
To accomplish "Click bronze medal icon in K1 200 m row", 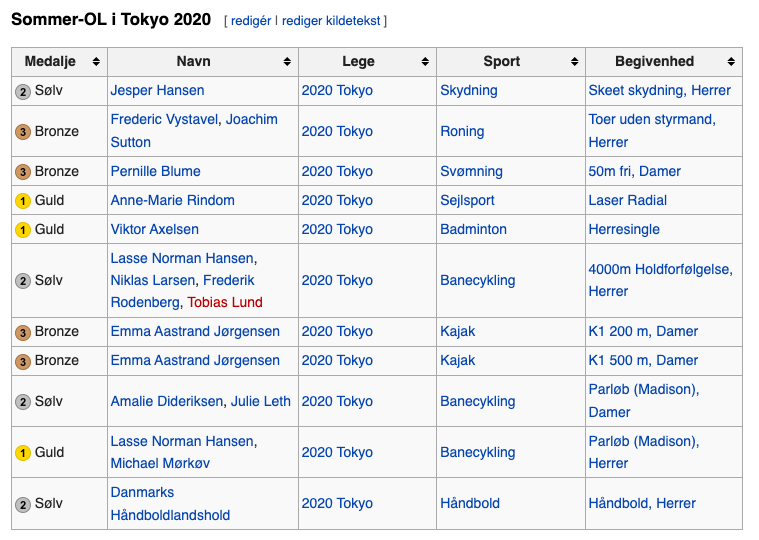I will tap(23, 332).
